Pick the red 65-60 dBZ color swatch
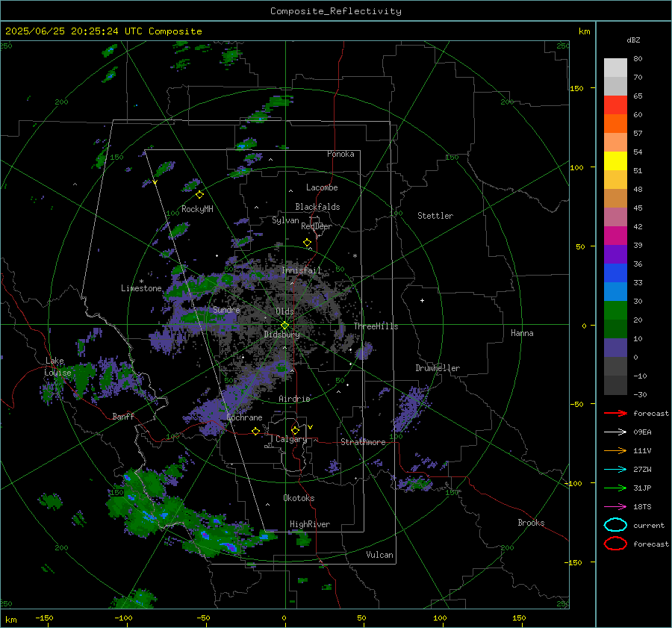 click(615, 105)
